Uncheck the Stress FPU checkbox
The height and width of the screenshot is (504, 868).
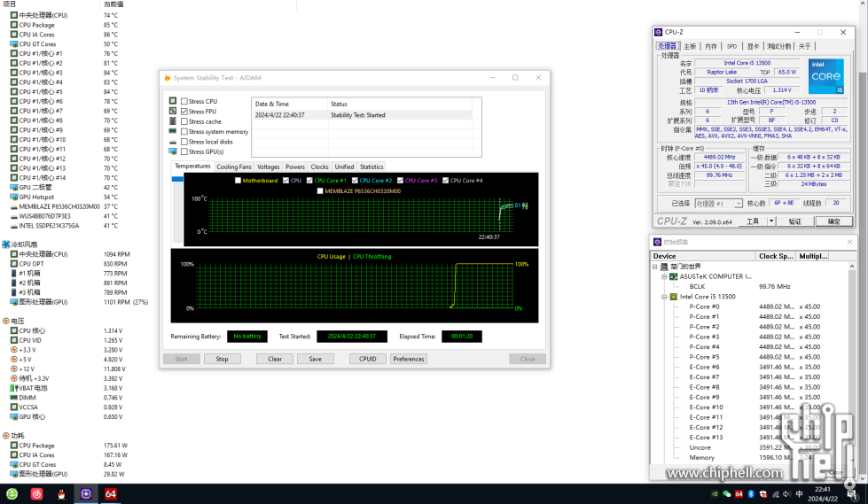click(184, 112)
